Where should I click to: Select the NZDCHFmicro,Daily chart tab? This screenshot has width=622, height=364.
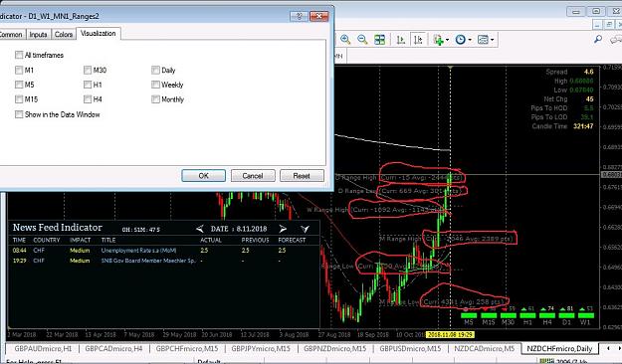tap(559, 348)
